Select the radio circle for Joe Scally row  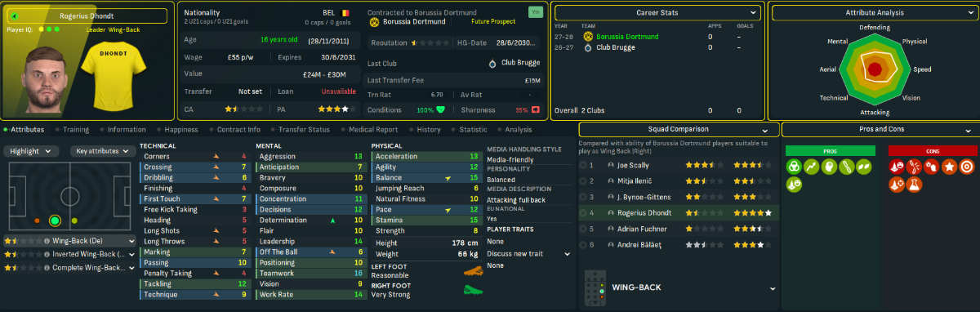[582, 165]
